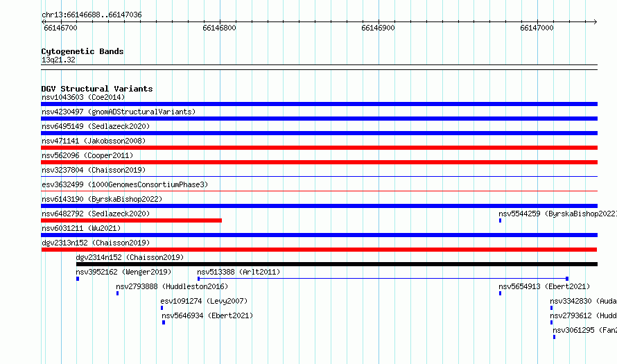The height and width of the screenshot is (364, 617).
Task: Click the red bar under nsv562096
Action: click(319, 162)
